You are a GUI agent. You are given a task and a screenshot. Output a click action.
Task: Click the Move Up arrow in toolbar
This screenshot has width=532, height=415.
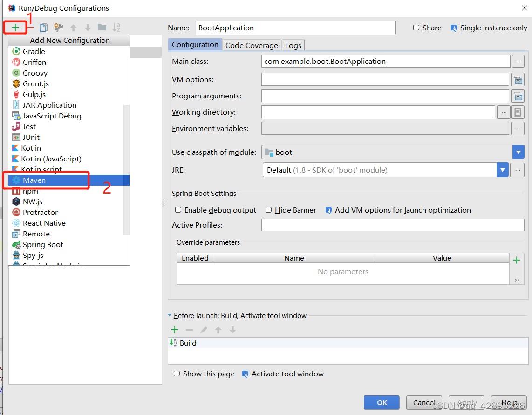(73, 28)
